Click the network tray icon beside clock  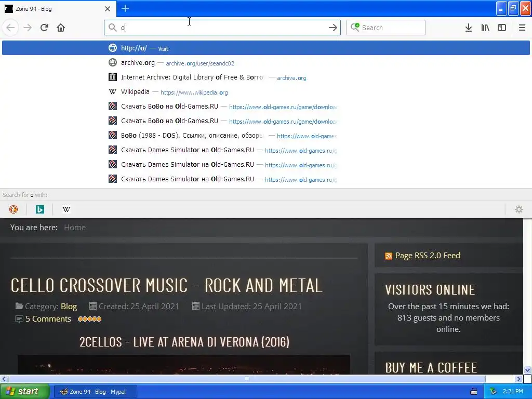[493, 392]
